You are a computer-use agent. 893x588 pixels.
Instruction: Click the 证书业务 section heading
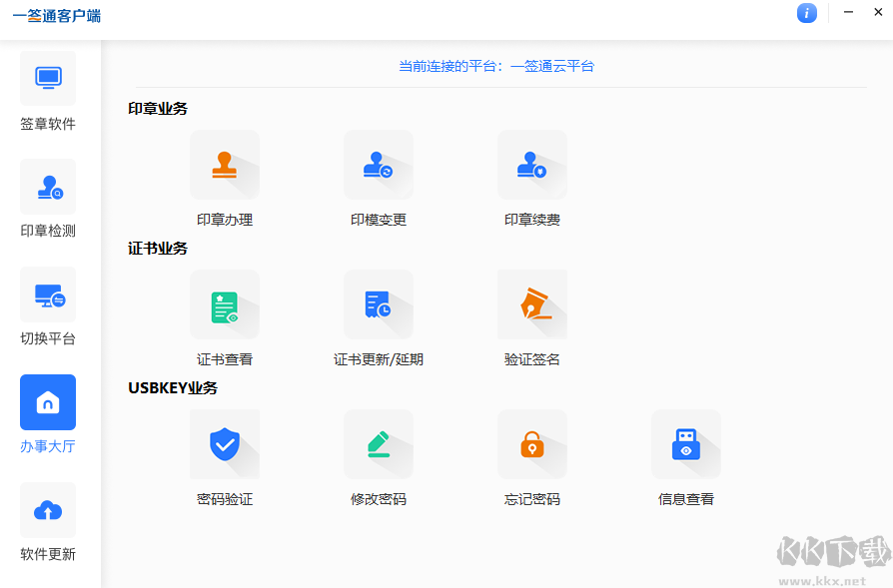[x=158, y=249]
